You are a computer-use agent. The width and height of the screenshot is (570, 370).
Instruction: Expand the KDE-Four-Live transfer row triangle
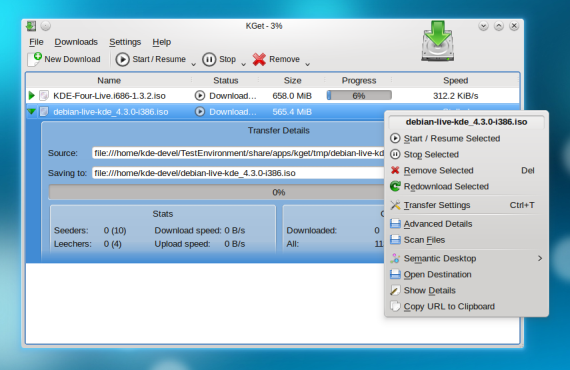[x=32, y=96]
